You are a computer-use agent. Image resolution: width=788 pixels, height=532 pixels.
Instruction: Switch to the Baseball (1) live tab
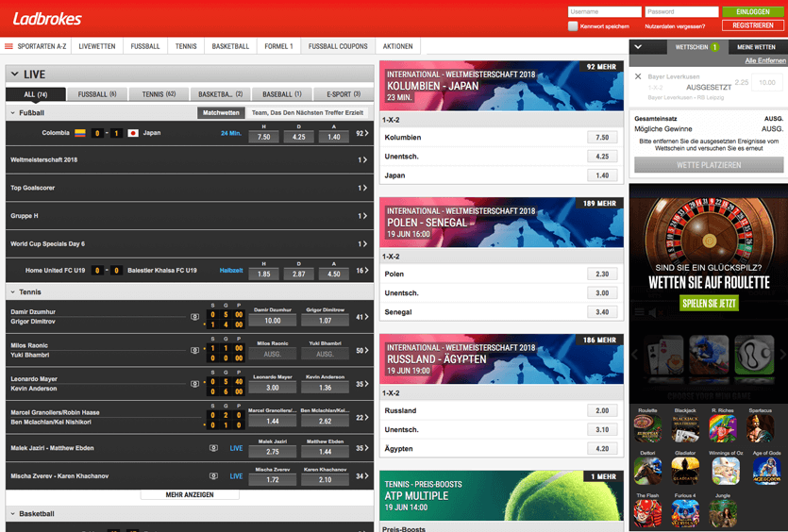pyautogui.click(x=282, y=94)
